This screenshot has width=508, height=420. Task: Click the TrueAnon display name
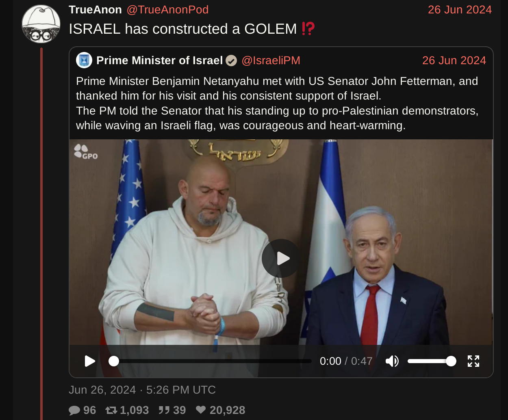95,10
